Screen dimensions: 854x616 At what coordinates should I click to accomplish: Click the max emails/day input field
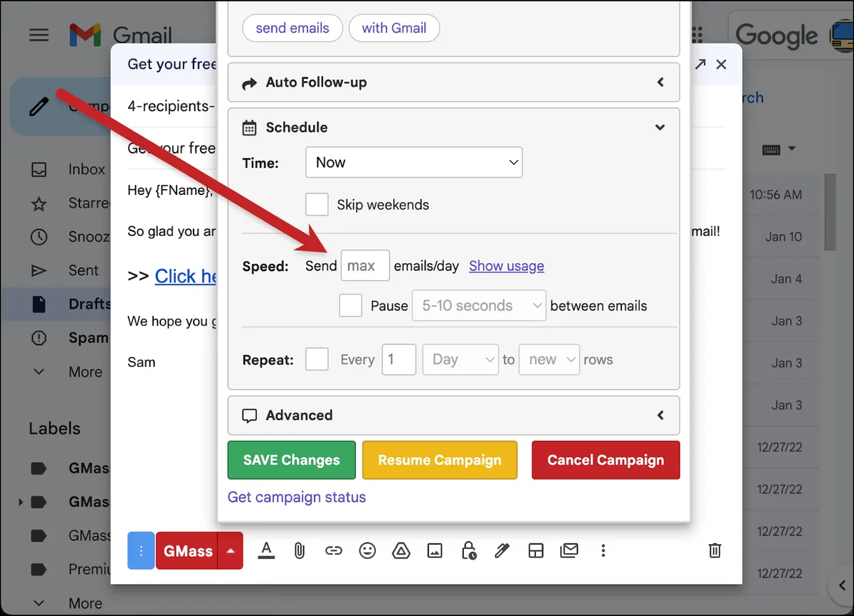click(365, 266)
